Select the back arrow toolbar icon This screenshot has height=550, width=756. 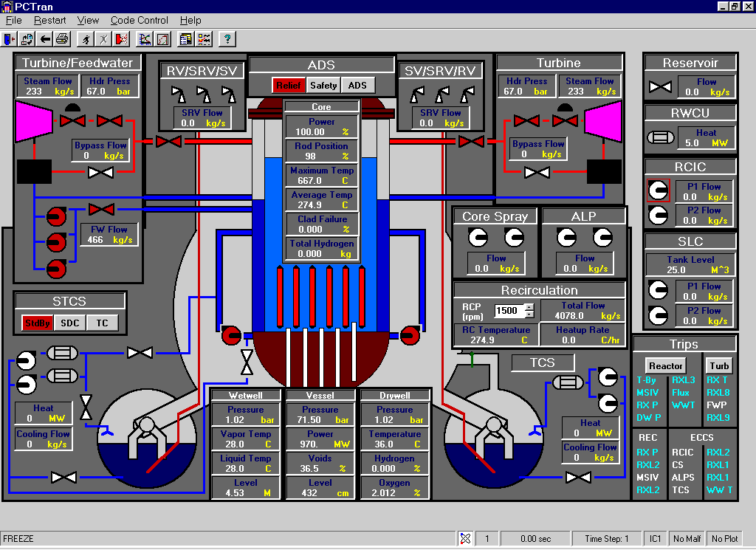45,39
